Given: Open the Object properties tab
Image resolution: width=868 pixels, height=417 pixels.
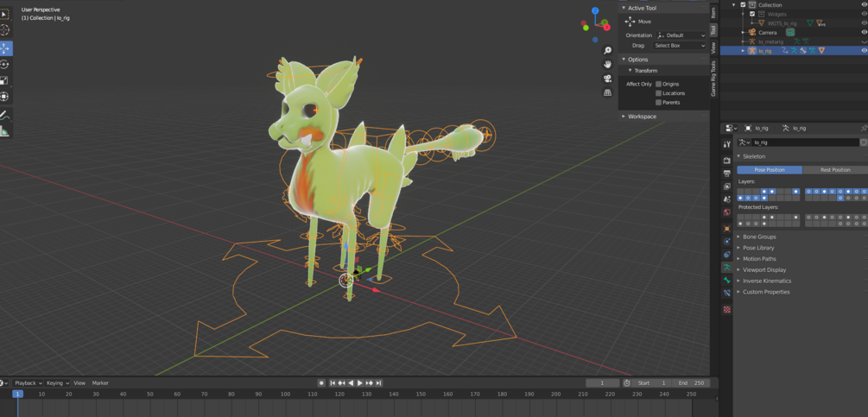Looking at the screenshot, I should [727, 229].
